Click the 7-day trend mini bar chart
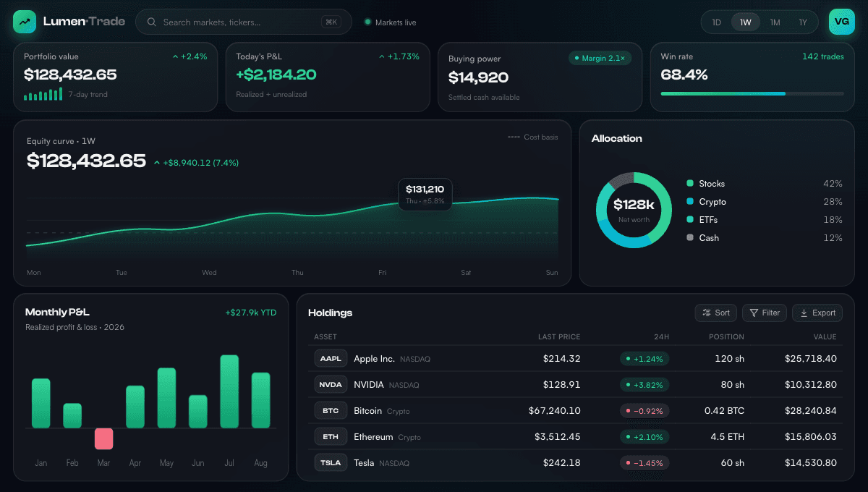Screen dimensions: 868x492 [x=43, y=94]
